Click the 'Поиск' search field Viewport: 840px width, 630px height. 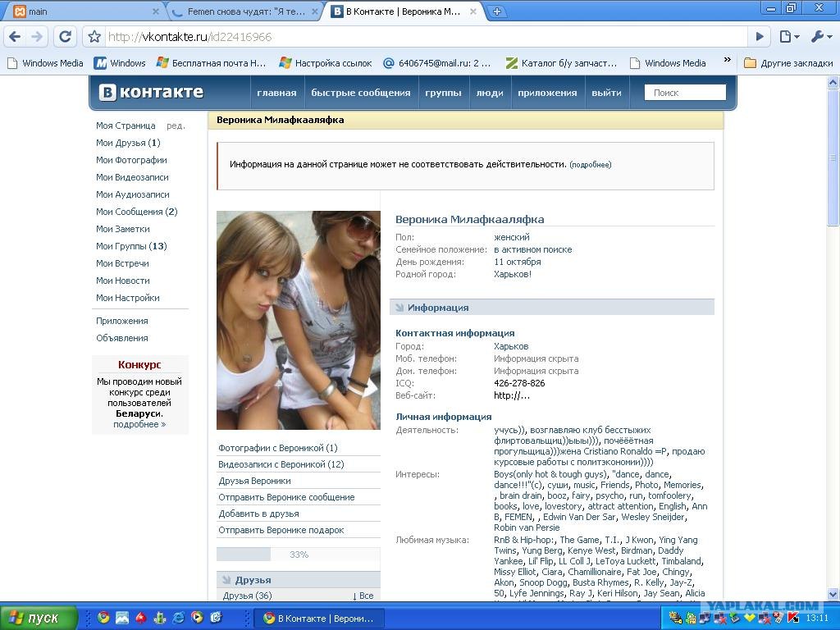[x=685, y=93]
